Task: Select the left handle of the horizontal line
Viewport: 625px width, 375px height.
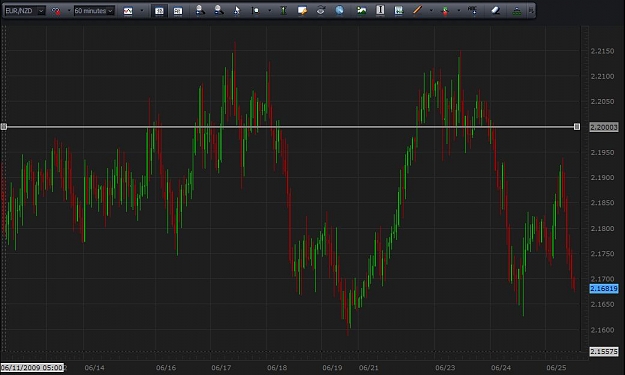Action: pos(4,127)
